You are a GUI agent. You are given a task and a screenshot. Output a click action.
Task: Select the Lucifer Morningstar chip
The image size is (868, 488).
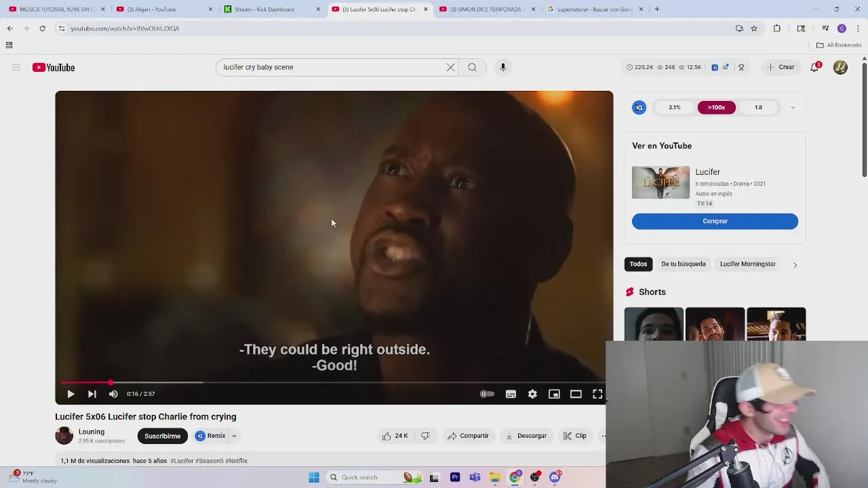748,264
